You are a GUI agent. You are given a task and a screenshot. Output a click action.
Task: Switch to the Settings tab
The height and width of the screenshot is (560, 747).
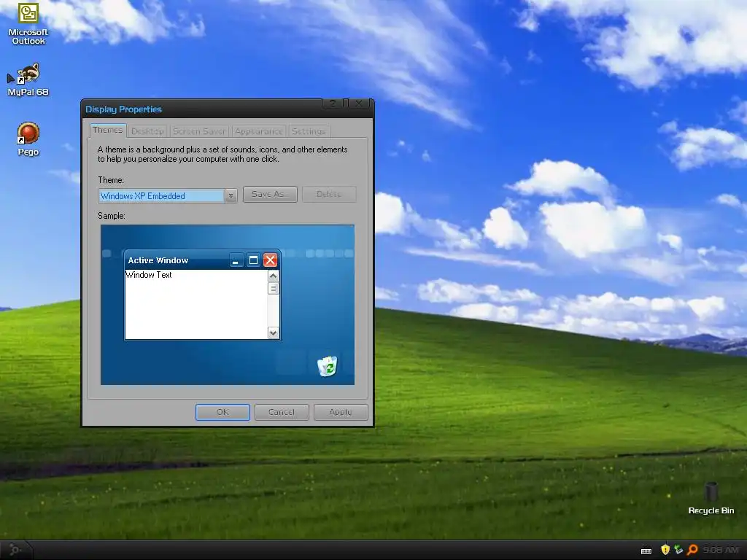[x=309, y=131]
